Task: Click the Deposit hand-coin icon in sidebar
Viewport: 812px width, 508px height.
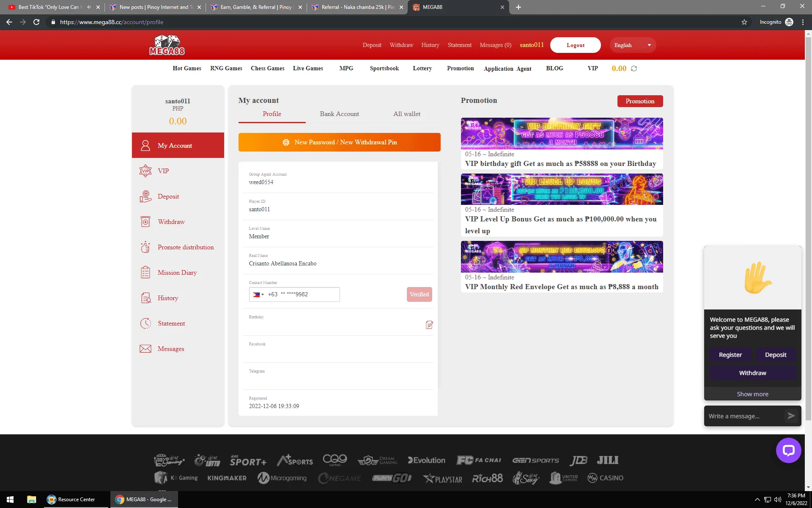Action: (145, 196)
